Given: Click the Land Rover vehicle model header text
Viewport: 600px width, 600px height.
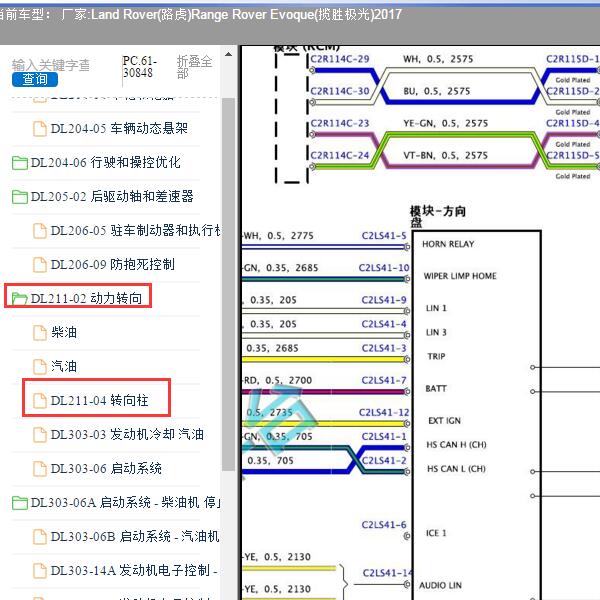Looking at the screenshot, I should coord(200,15).
